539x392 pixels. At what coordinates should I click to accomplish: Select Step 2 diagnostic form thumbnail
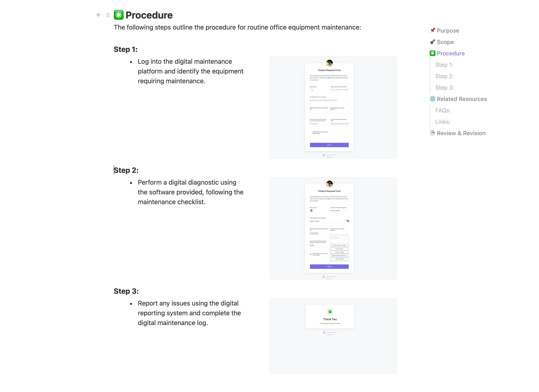[333, 228]
